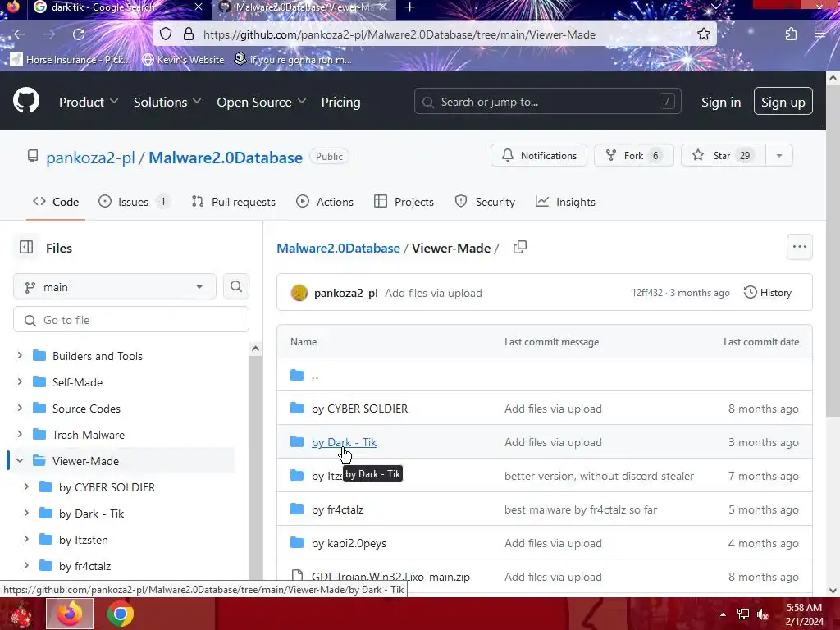Launch Chrome from the taskbar

[120, 614]
